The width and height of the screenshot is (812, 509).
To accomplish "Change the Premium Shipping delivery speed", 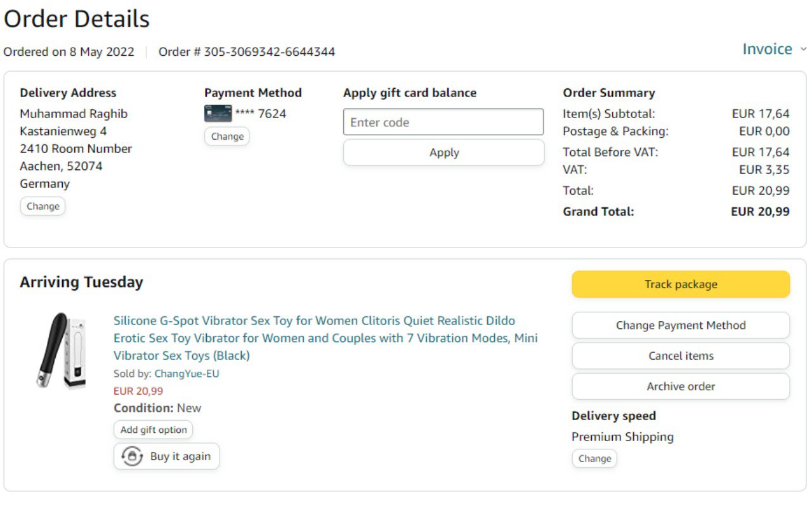I will pos(594,459).
